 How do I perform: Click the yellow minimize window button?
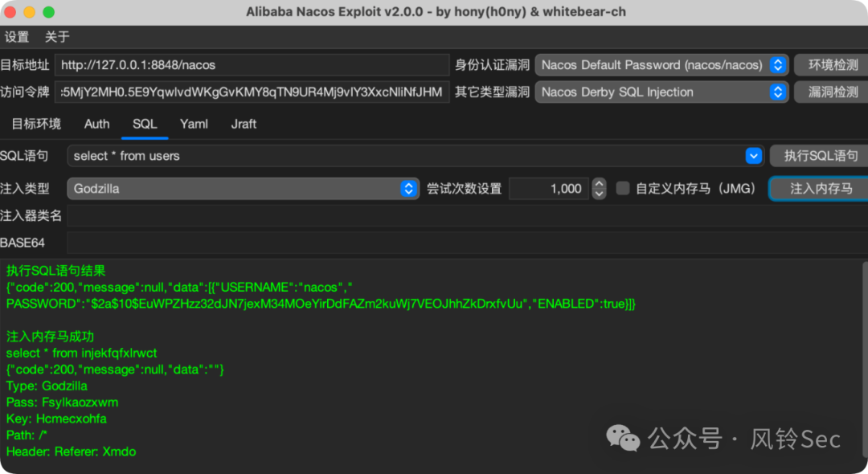point(30,11)
